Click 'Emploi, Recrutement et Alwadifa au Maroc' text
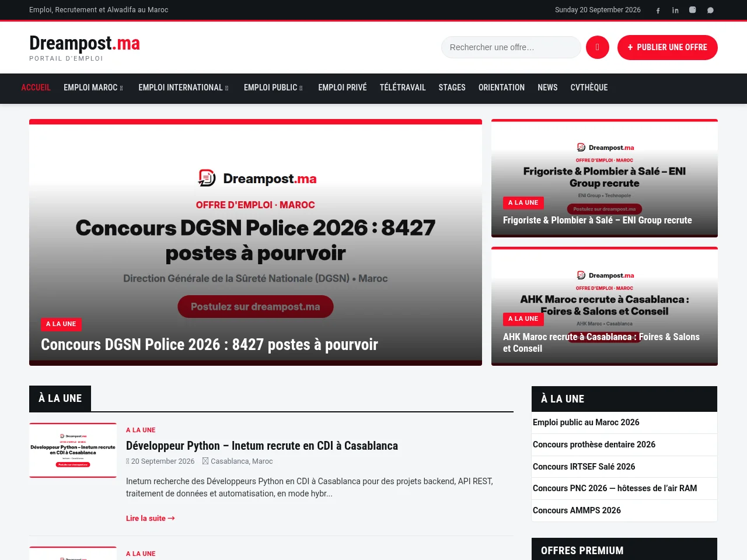The image size is (747, 560). (x=99, y=10)
